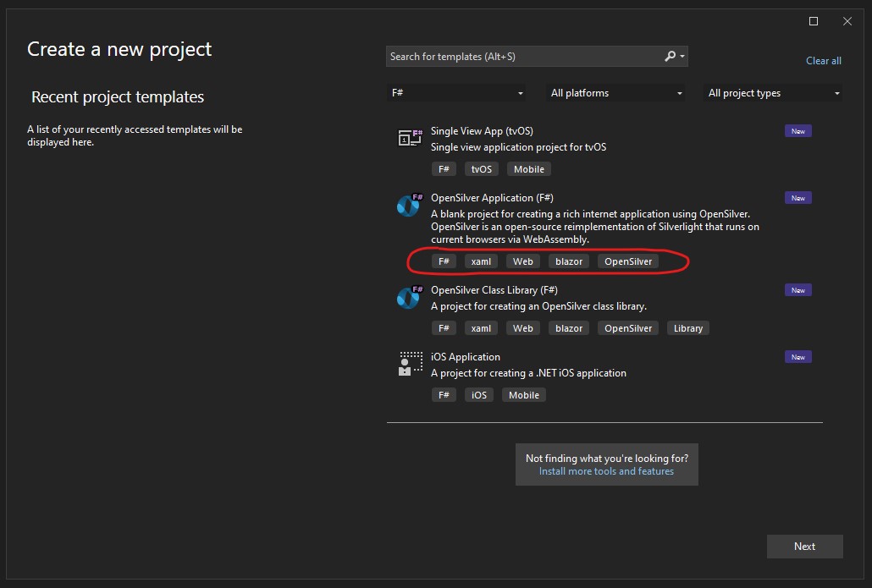Toggle the Library tag on OpenSilver Class Library

[x=687, y=327]
